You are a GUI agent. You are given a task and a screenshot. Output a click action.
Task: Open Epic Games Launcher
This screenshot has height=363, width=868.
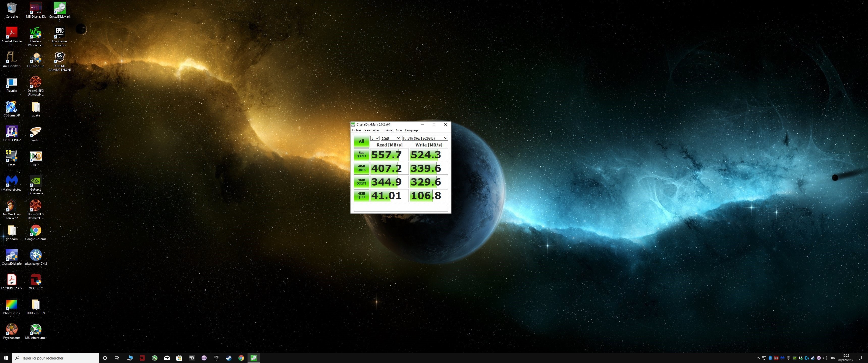click(59, 33)
